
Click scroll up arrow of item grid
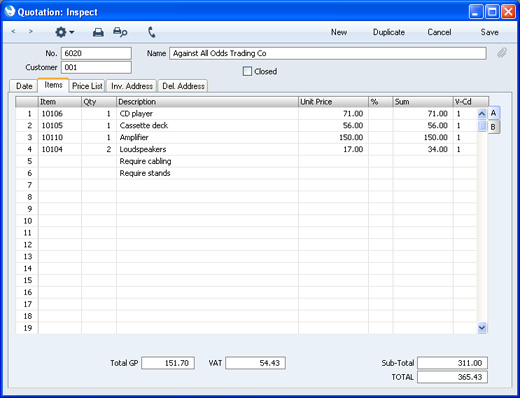(482, 114)
